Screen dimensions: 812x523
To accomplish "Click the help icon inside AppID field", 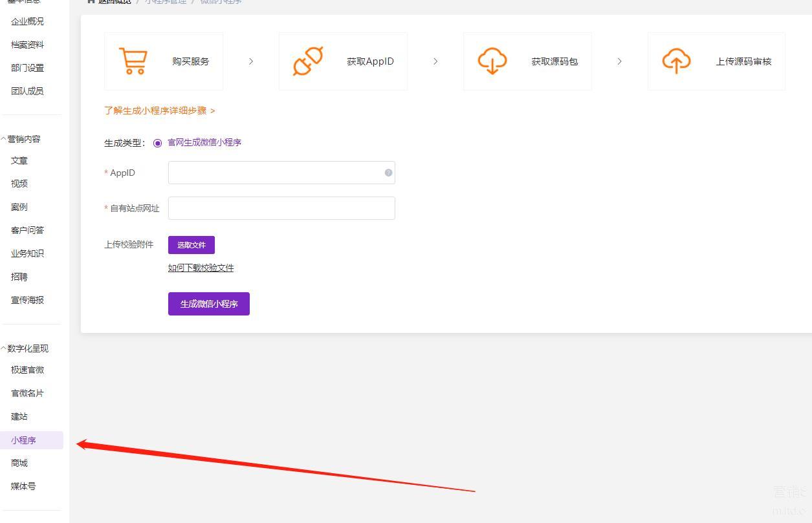I will (388, 173).
